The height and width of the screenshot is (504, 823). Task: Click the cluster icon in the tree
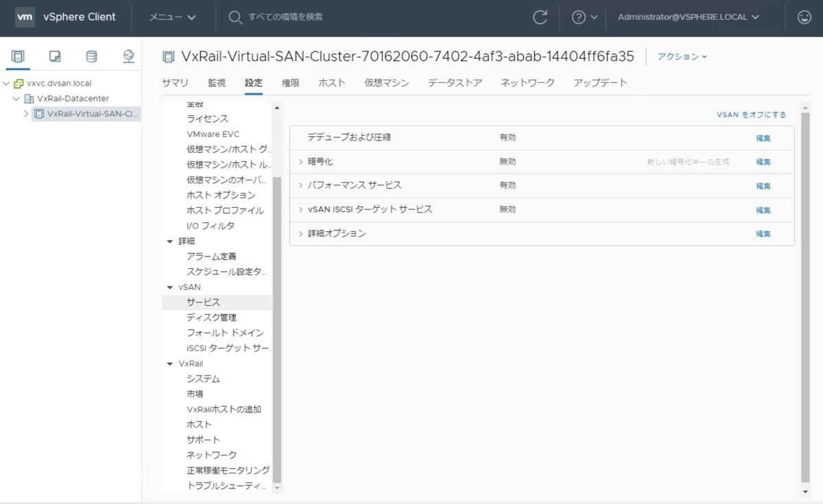coord(38,114)
